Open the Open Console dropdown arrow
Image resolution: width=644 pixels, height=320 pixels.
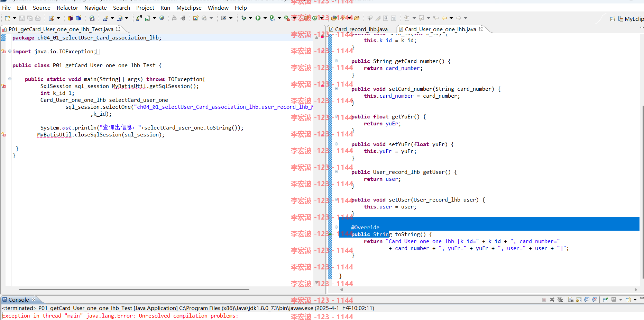click(635, 300)
